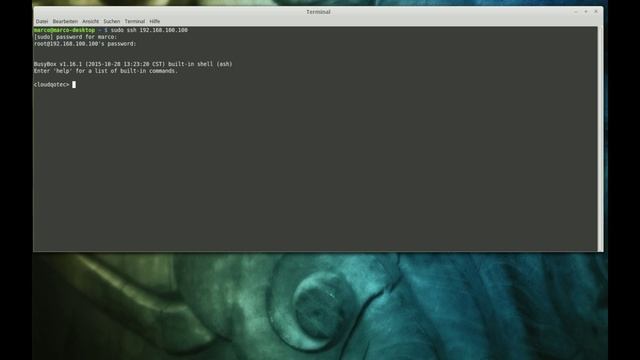Open the Ansicht menu
This screenshot has height=360, width=640.
coord(91,21)
